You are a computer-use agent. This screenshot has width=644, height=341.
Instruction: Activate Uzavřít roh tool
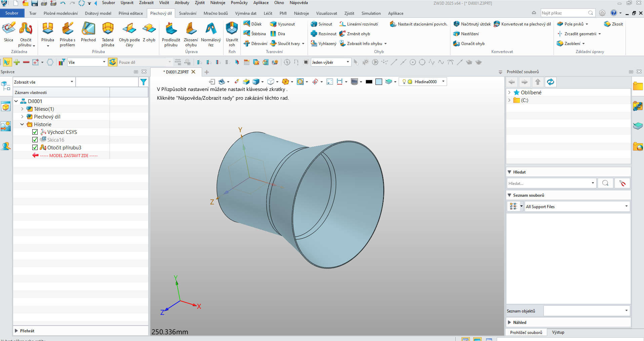coord(232,34)
